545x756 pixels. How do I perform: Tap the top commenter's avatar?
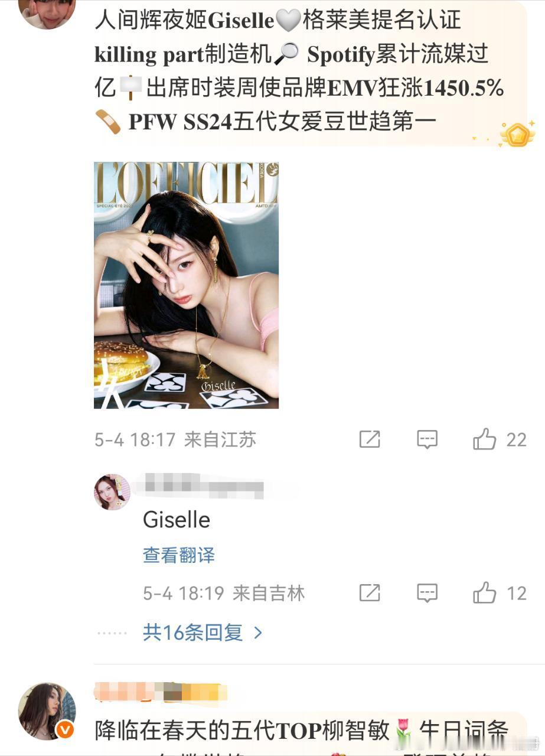pyautogui.click(x=47, y=12)
